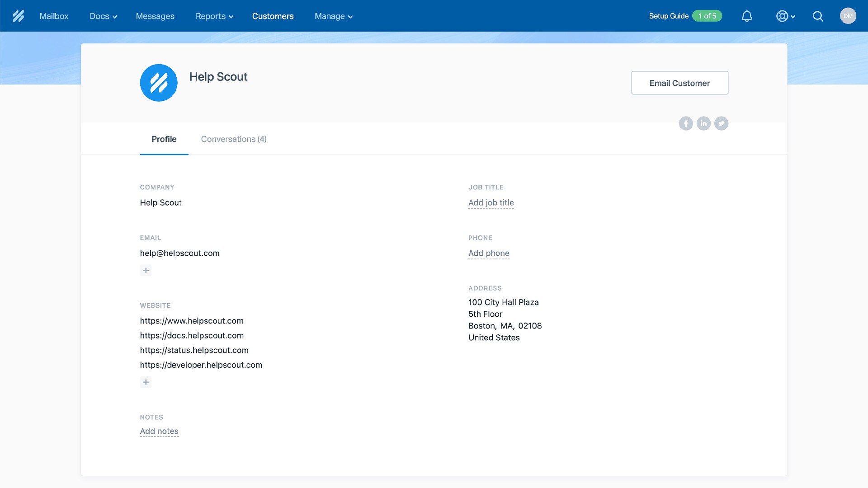Open the notifications bell
This screenshot has width=868, height=488.
(x=747, y=16)
